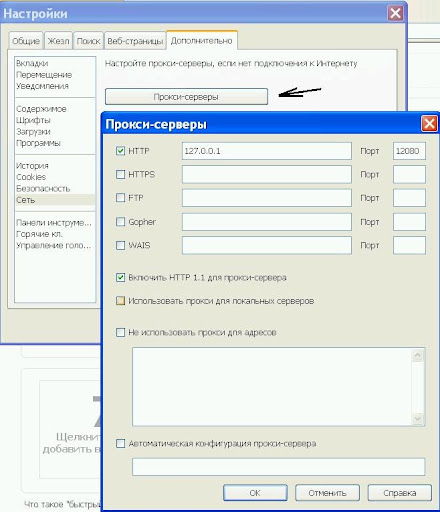Tick the FTP proxy checkbox
The width and height of the screenshot is (440, 512).
[x=120, y=197]
